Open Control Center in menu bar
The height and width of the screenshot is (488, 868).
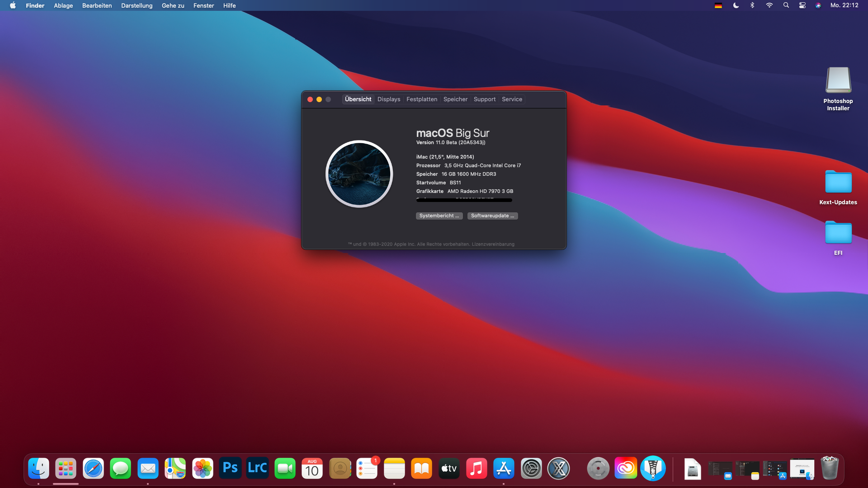802,5
